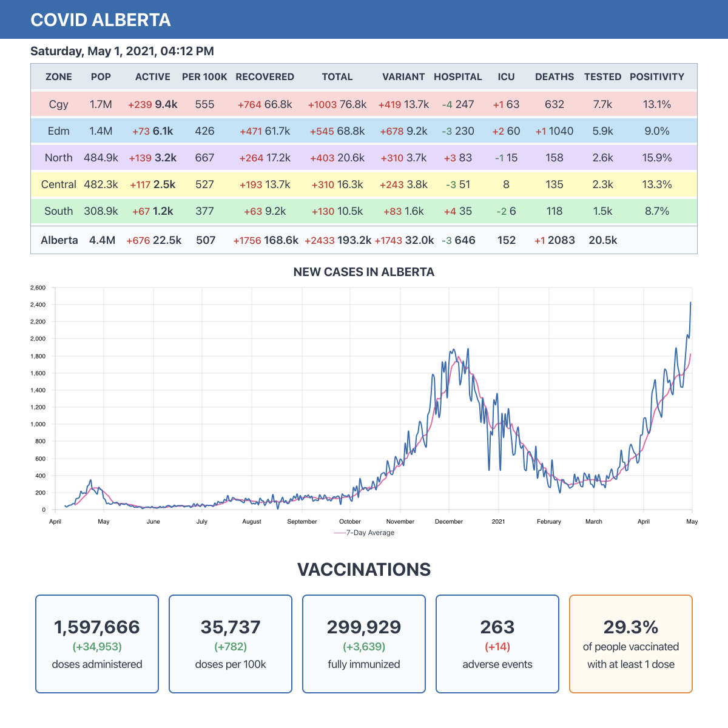Sort the table by PER 100K column
The width and height of the screenshot is (728, 728).
point(204,77)
